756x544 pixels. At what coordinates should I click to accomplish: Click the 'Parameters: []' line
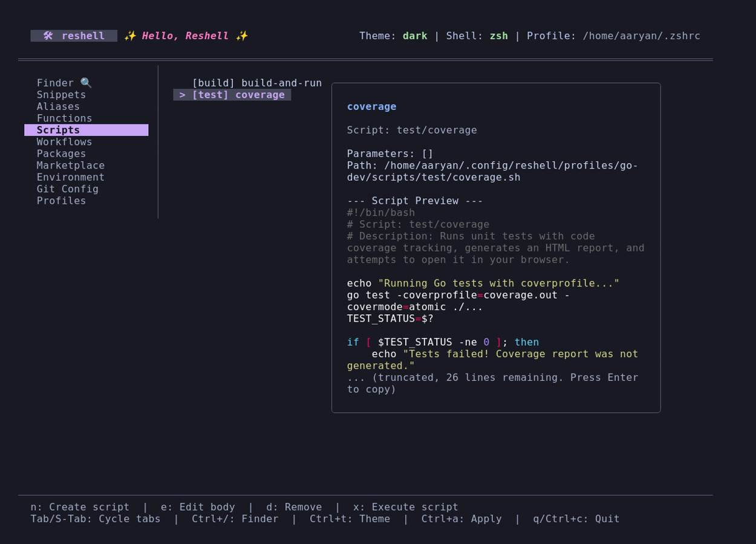click(390, 154)
